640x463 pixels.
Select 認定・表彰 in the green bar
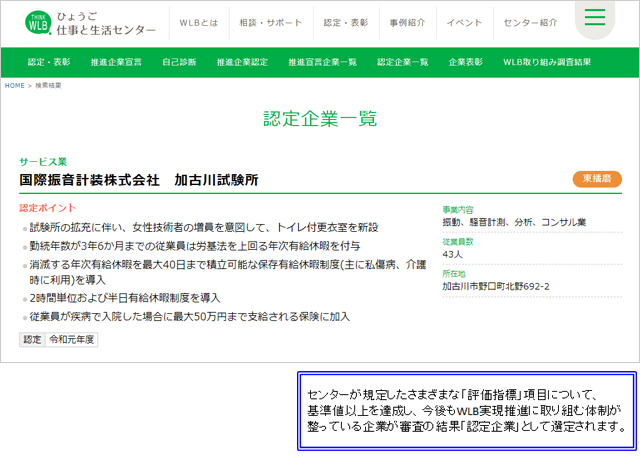tap(49, 62)
